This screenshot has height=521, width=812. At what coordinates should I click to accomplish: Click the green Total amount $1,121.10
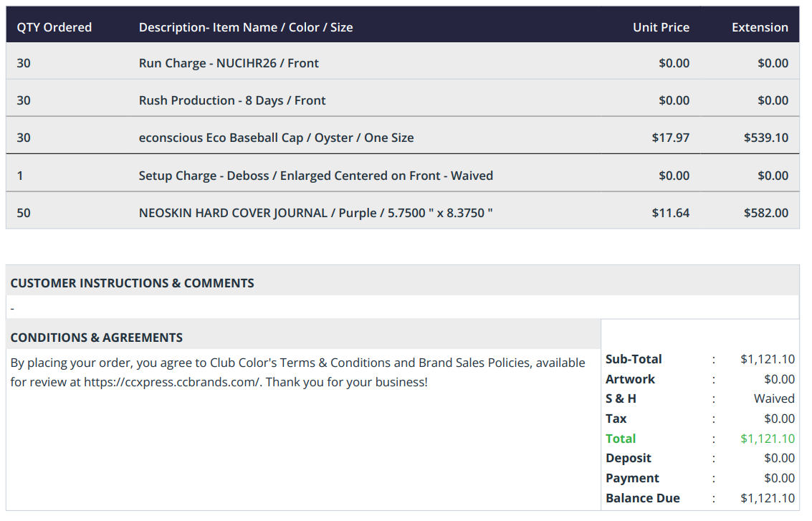pos(768,439)
